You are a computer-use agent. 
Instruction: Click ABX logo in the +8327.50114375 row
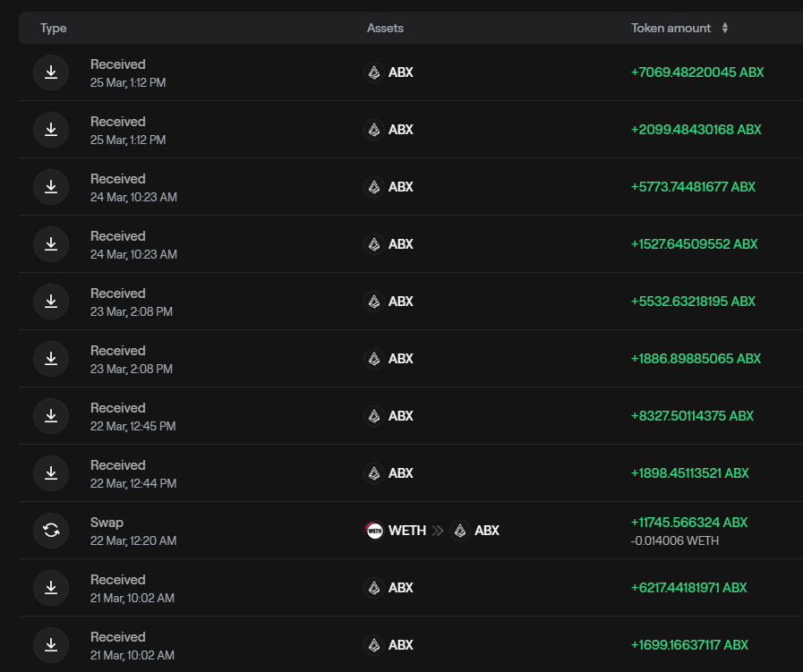tap(374, 416)
